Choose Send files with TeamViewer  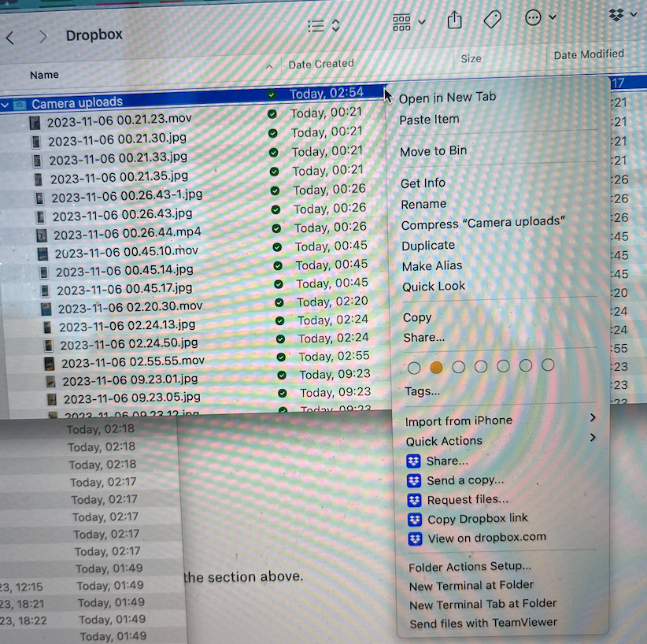tap(483, 623)
